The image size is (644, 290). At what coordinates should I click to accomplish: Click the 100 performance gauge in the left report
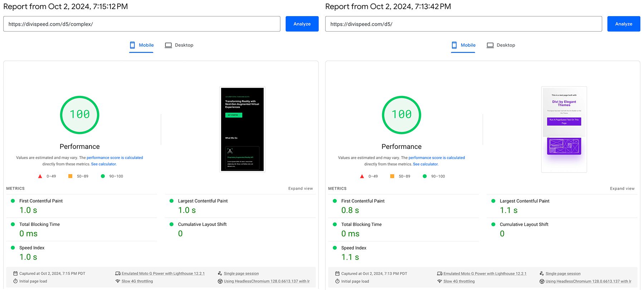pos(79,115)
